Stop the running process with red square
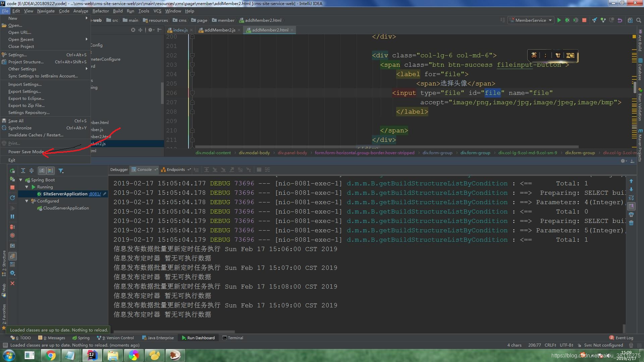This screenshot has height=362, width=644. pos(584,20)
